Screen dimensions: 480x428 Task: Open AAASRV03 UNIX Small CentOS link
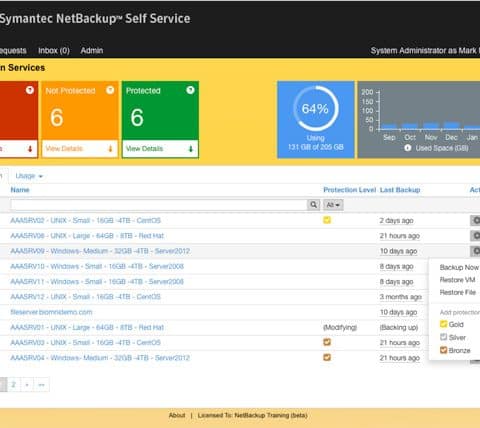[85, 343]
